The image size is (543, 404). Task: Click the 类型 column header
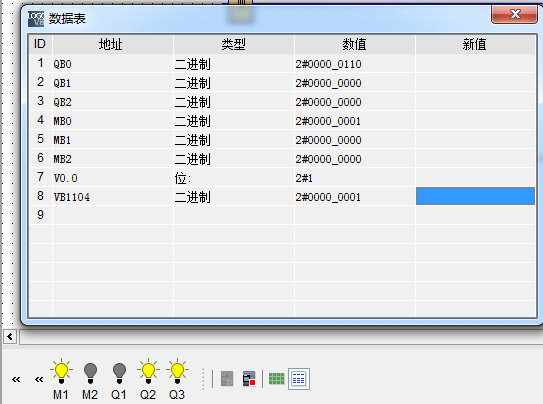coord(234,44)
